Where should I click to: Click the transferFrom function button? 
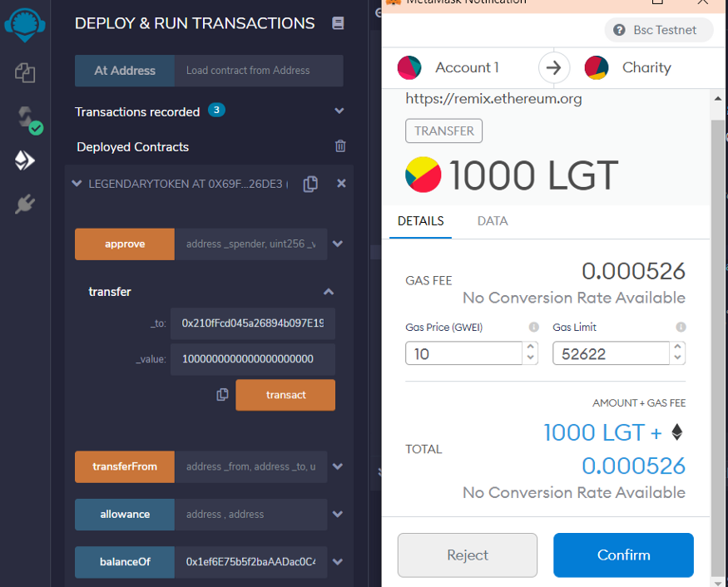[125, 466]
